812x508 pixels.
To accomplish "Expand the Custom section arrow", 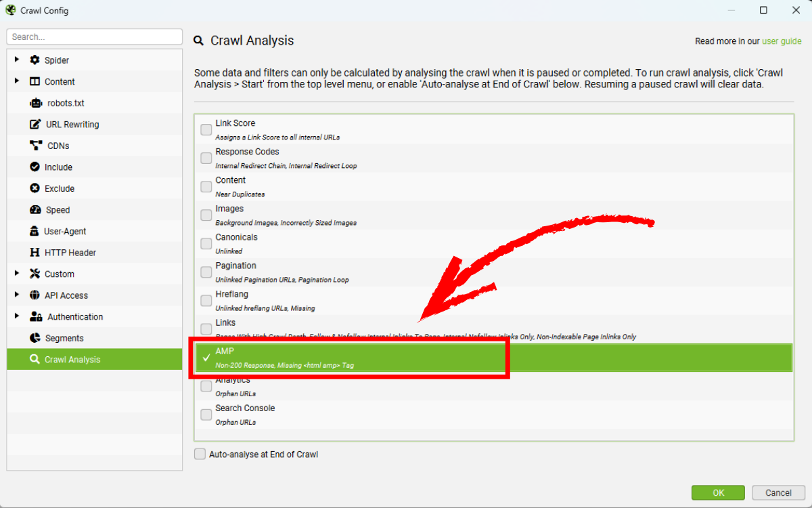I will point(16,274).
